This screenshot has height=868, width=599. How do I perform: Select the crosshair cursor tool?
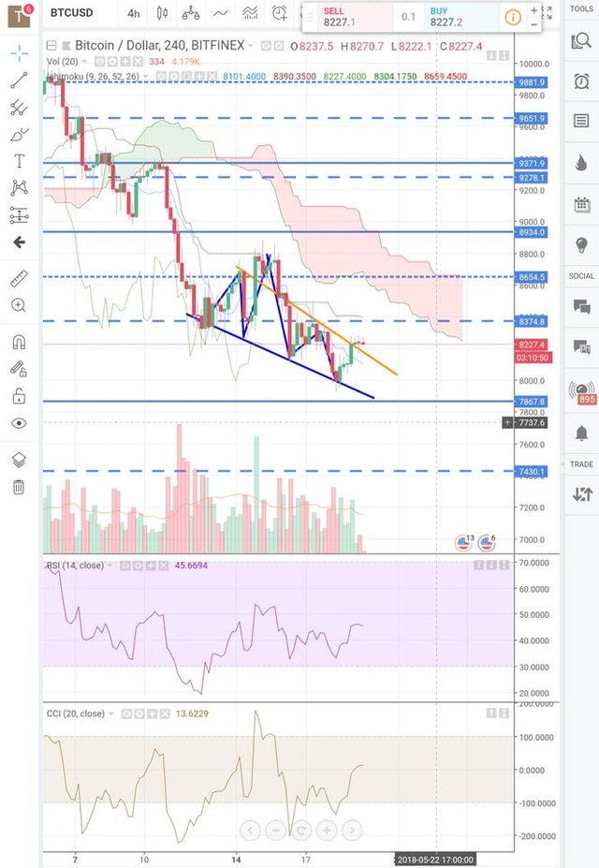click(20, 53)
